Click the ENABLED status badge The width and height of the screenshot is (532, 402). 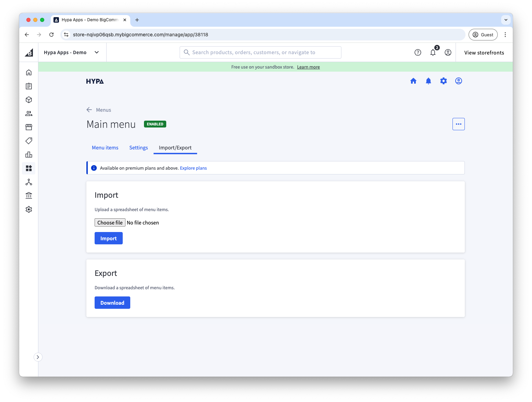point(155,124)
